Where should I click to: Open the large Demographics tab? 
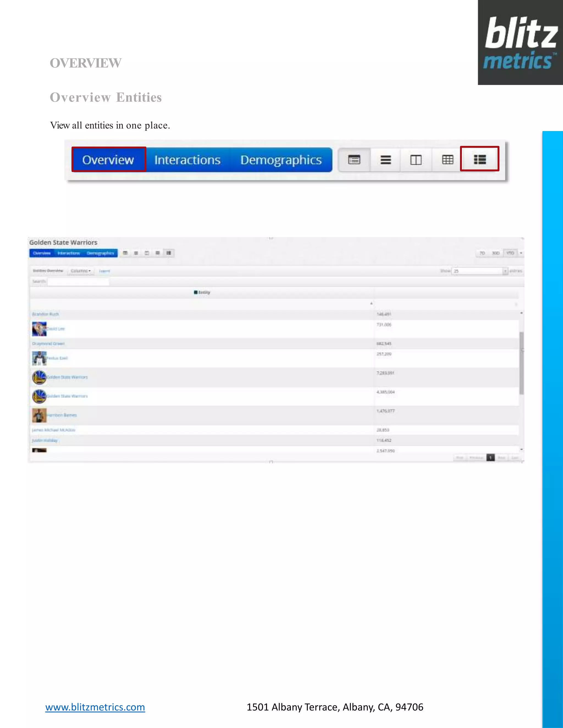pos(281,160)
